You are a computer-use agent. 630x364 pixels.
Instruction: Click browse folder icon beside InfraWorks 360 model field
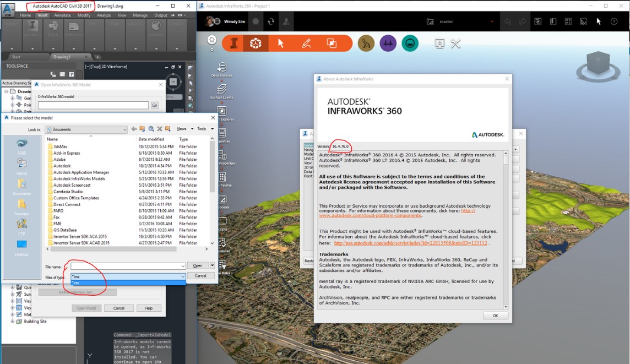[155, 105]
